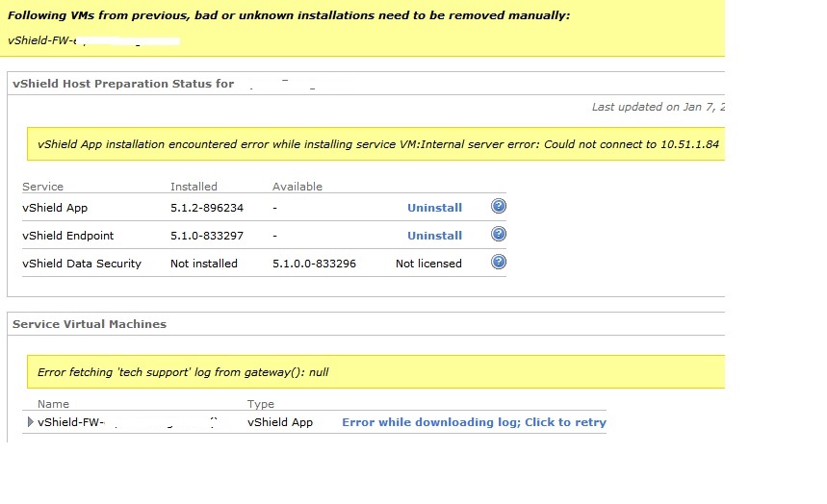The width and height of the screenshot is (827, 504).
Task: Click the vShield App installation error message
Action: pyautogui.click(x=378, y=144)
